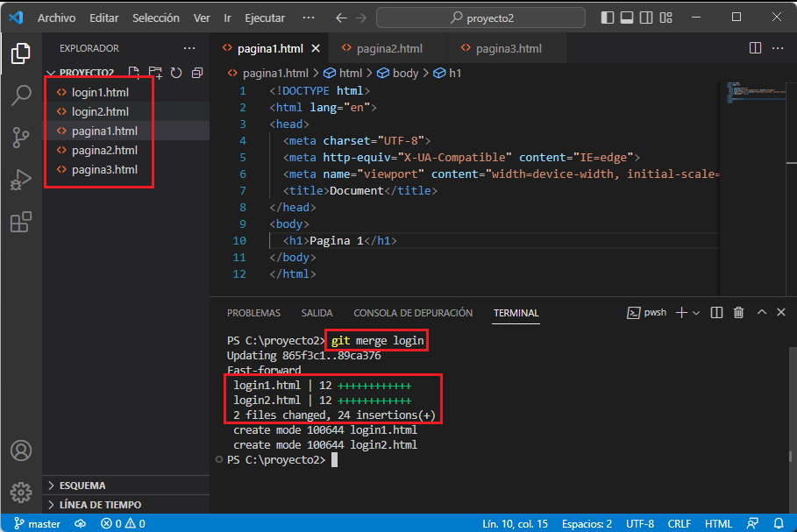Open the Extensions view
This screenshot has height=532, width=797.
pyautogui.click(x=21, y=222)
